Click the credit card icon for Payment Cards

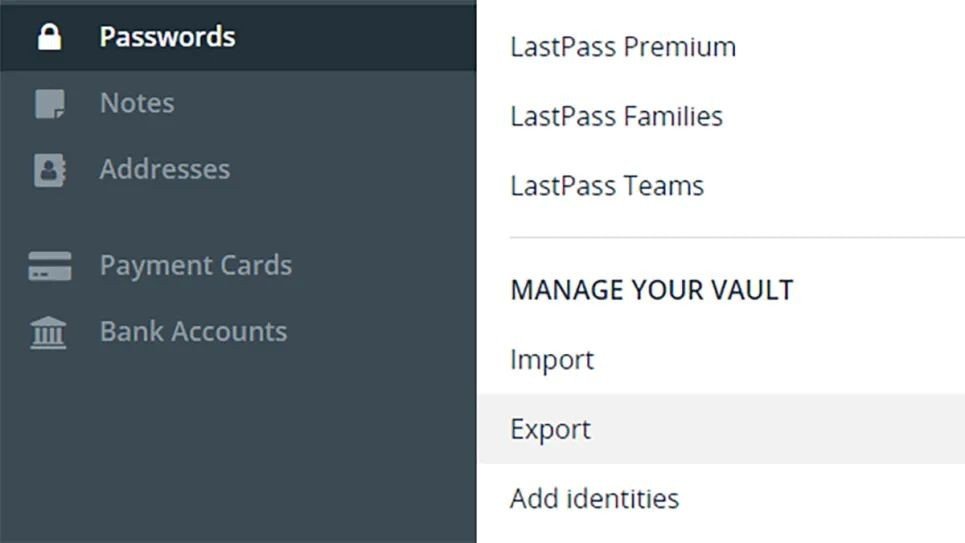pos(50,266)
